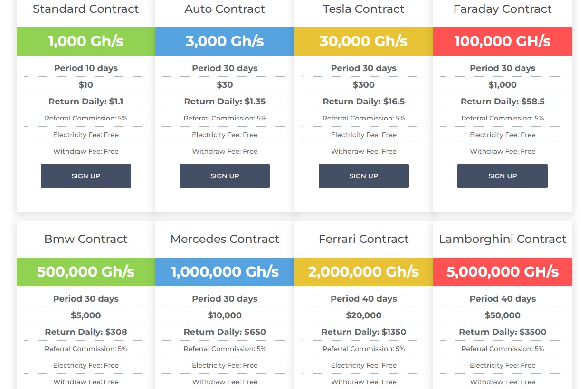
Task: Click the Mercedes Contract heading
Action: [x=225, y=239]
